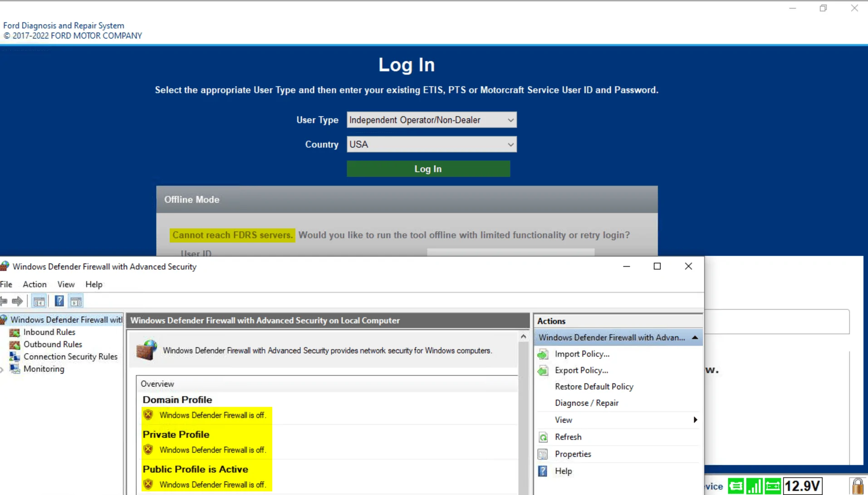The height and width of the screenshot is (495, 868).
Task: Click scroll-up arrow of overview scrollbar
Action: click(x=524, y=337)
